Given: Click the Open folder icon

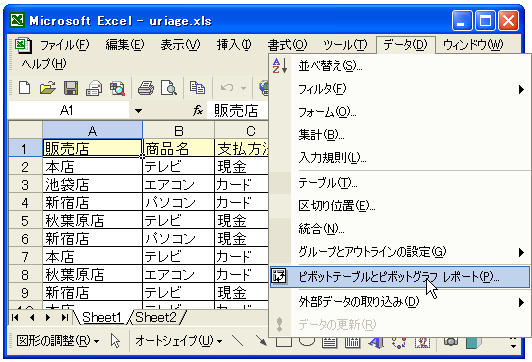Looking at the screenshot, I should [48, 88].
